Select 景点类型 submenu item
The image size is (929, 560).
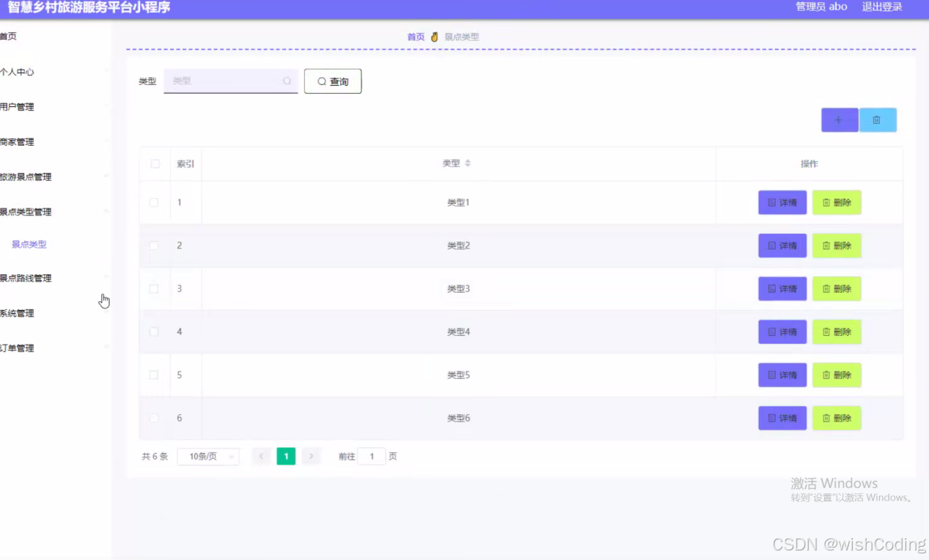(29, 245)
